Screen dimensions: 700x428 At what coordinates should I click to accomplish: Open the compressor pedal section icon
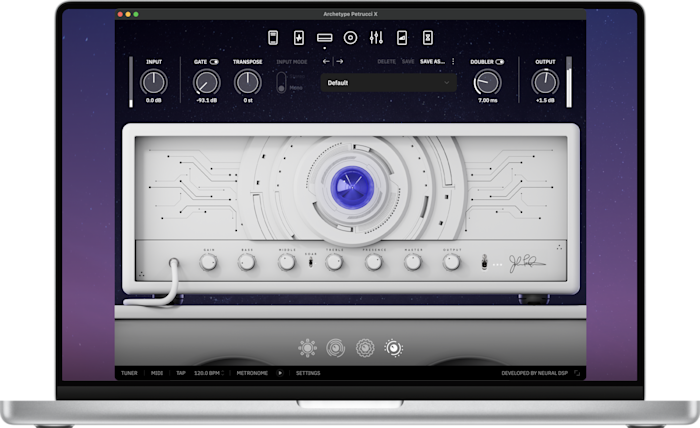[x=273, y=37]
